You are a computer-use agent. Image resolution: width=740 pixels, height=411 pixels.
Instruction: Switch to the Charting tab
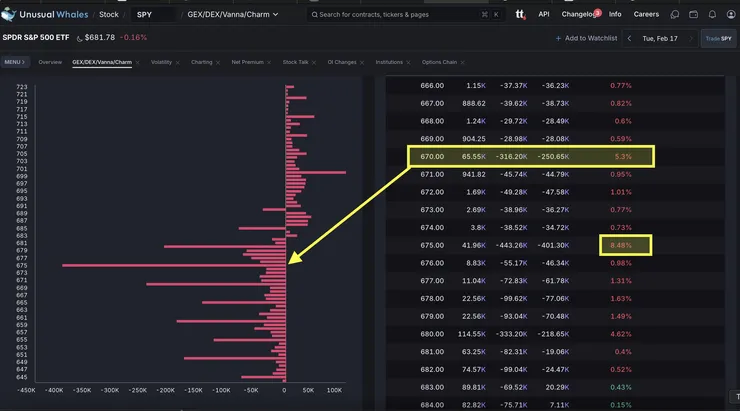coord(202,62)
